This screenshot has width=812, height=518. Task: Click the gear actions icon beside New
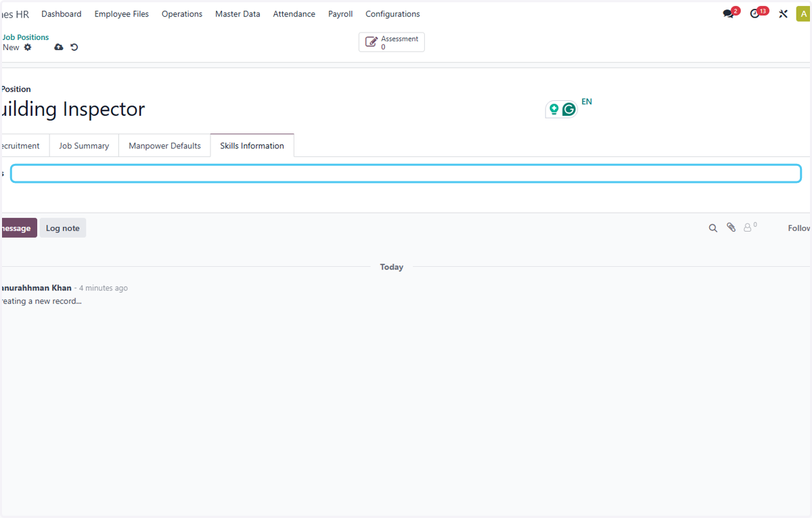tap(28, 47)
